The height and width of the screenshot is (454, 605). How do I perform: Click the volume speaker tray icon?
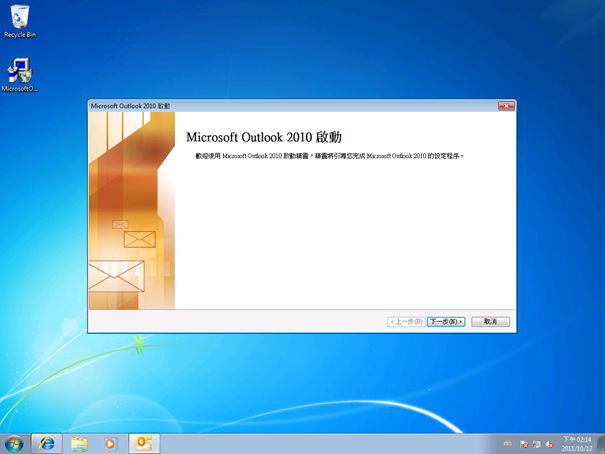(549, 444)
